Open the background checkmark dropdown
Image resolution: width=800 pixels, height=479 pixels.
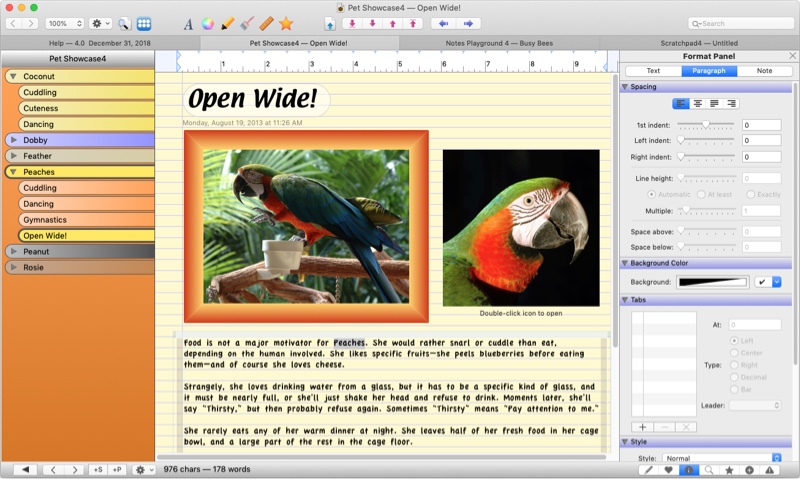click(x=768, y=282)
